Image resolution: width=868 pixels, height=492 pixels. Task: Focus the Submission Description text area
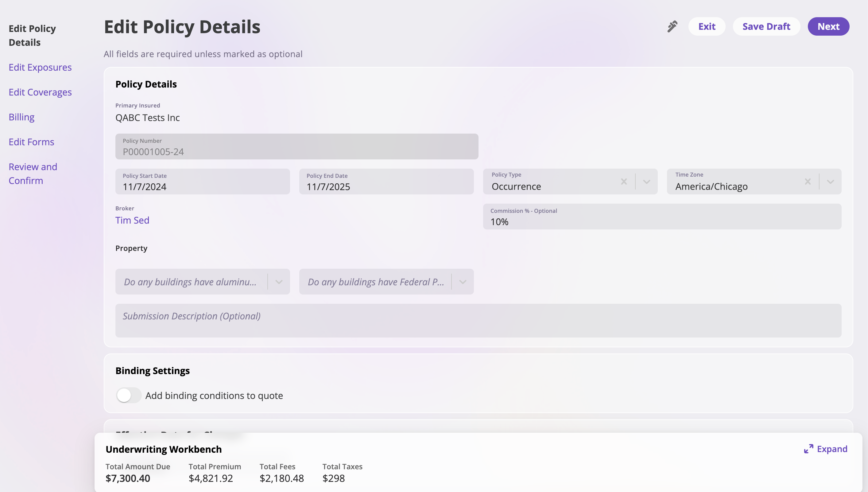(x=478, y=320)
